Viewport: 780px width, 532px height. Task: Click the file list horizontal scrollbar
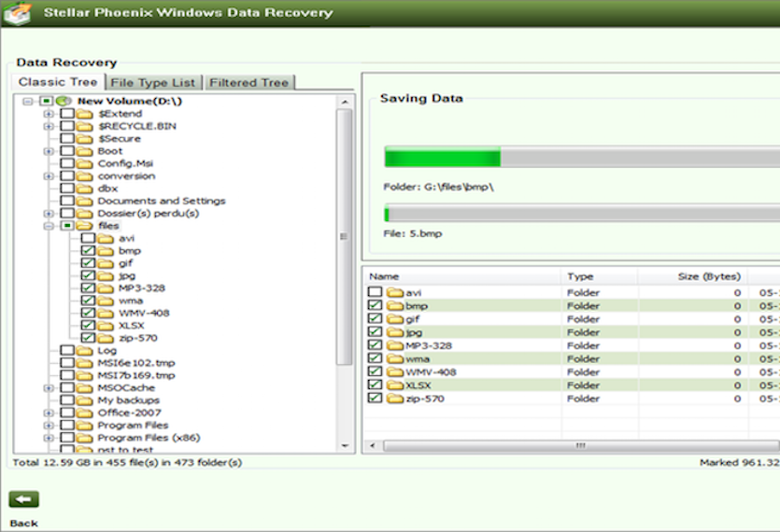coord(581,445)
